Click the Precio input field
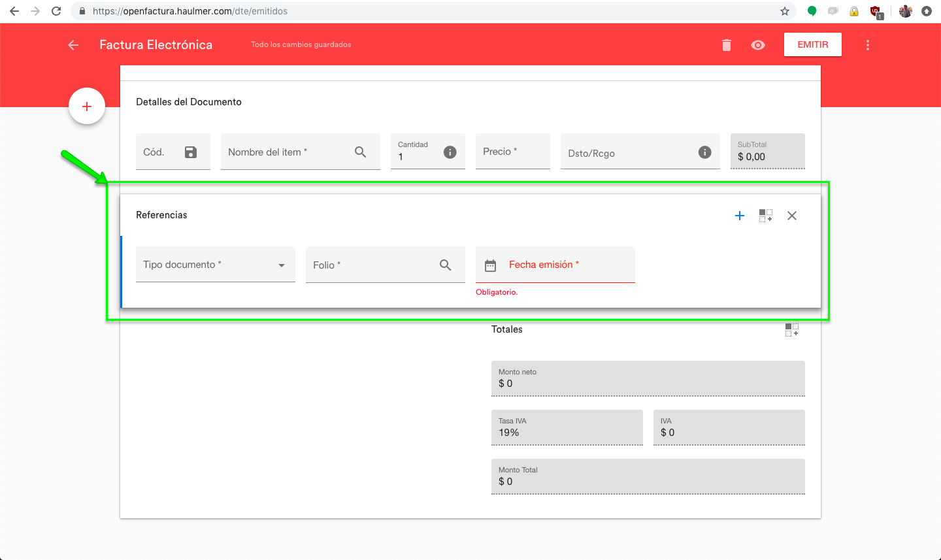The image size is (941, 560). click(x=512, y=152)
